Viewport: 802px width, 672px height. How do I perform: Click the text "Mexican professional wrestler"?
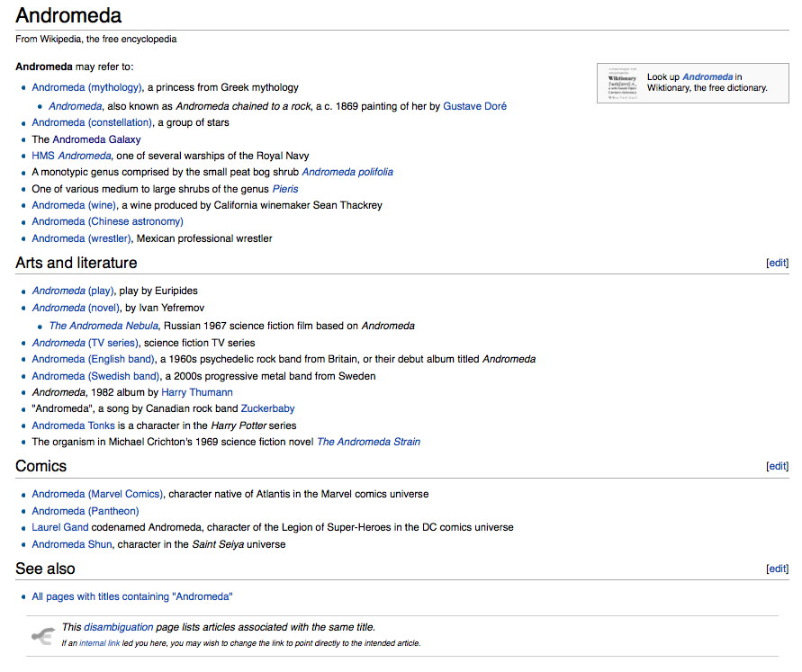click(204, 238)
